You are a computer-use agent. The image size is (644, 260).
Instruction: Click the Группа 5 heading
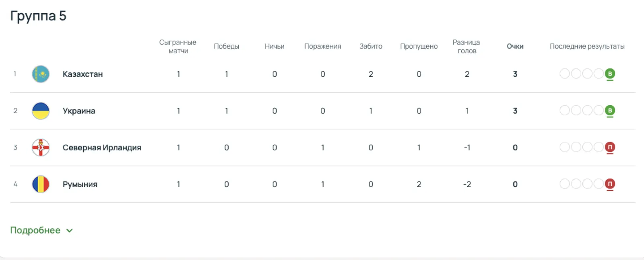click(x=39, y=16)
